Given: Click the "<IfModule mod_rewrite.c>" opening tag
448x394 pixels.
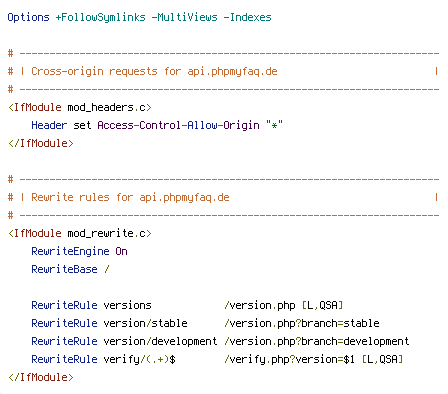Looking at the screenshot, I should pos(80,233).
